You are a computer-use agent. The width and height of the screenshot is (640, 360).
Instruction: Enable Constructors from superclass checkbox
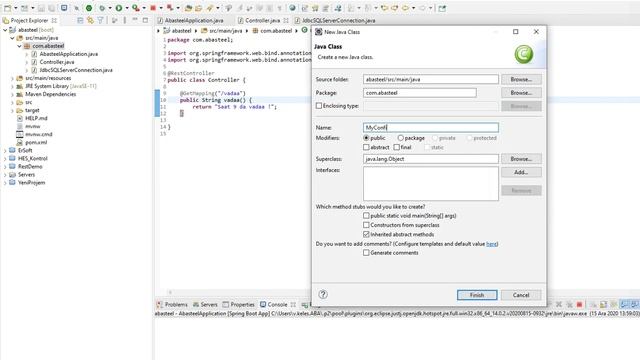point(366,225)
